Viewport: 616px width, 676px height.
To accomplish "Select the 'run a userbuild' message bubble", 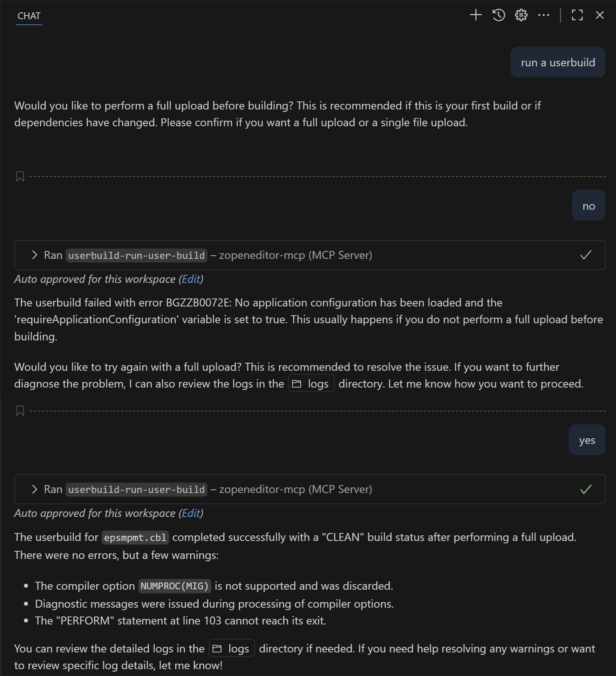I will point(558,62).
